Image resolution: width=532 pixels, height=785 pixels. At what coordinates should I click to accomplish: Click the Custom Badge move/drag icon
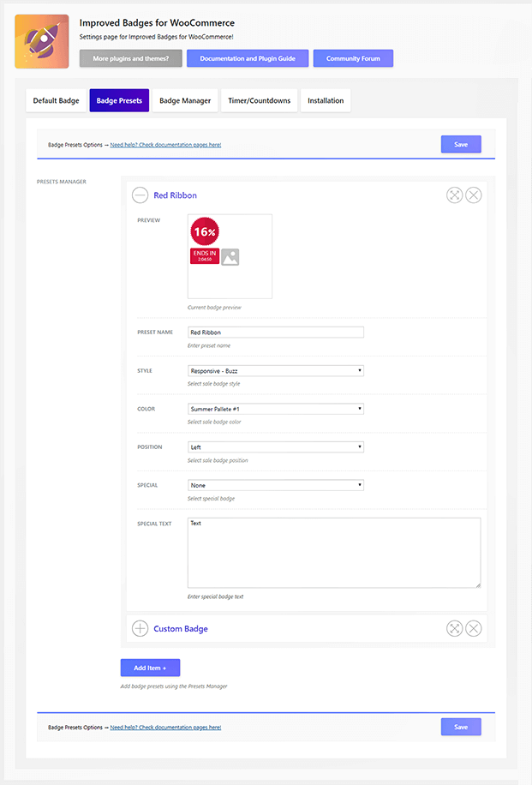[x=454, y=629]
